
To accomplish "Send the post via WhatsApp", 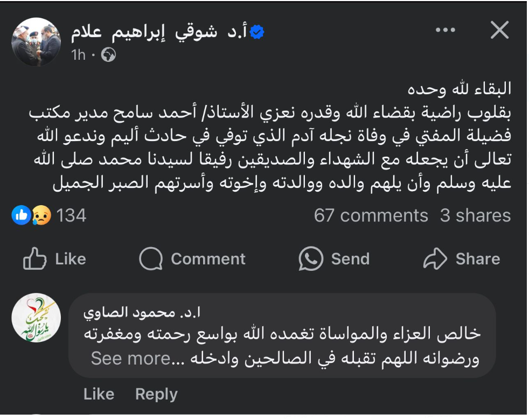I will [x=334, y=259].
